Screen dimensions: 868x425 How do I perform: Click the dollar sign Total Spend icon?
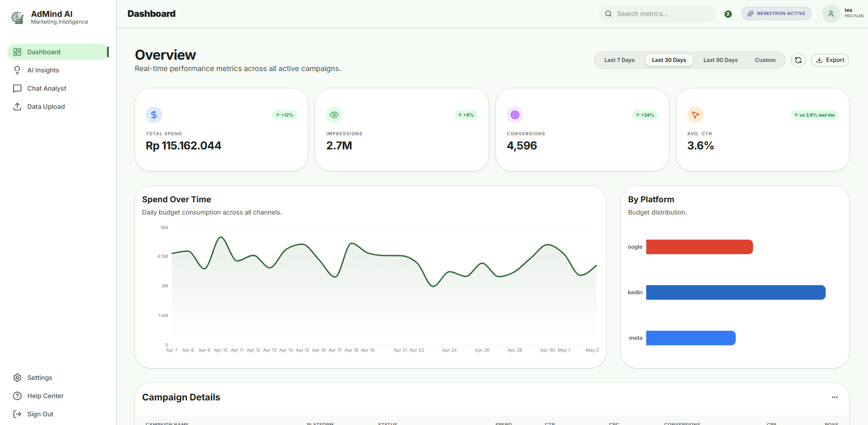154,115
